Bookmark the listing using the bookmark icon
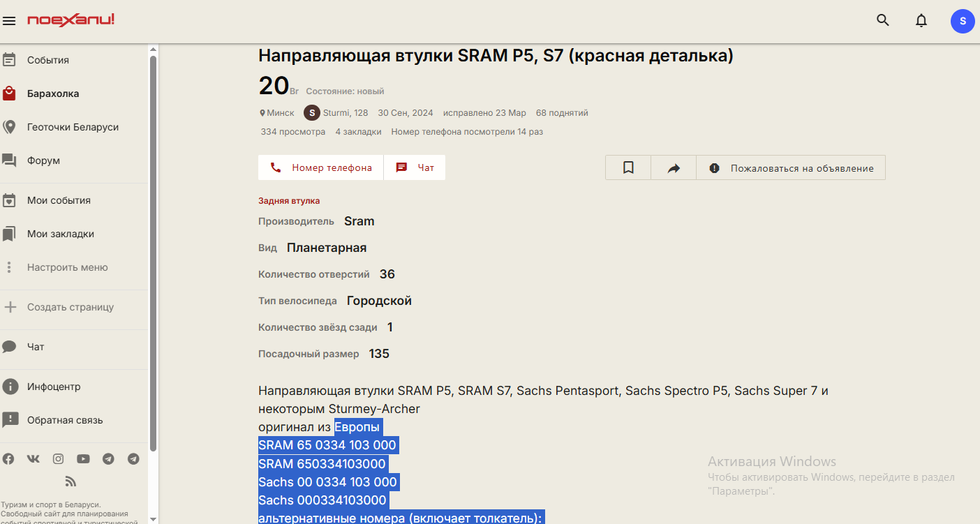 click(x=628, y=167)
